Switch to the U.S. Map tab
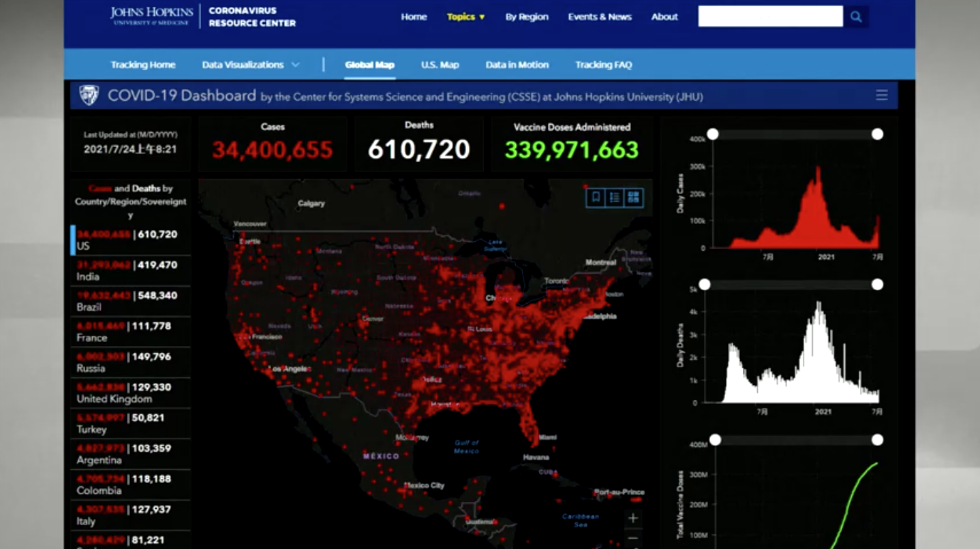Viewport: 980px width, 549px height. pos(440,65)
